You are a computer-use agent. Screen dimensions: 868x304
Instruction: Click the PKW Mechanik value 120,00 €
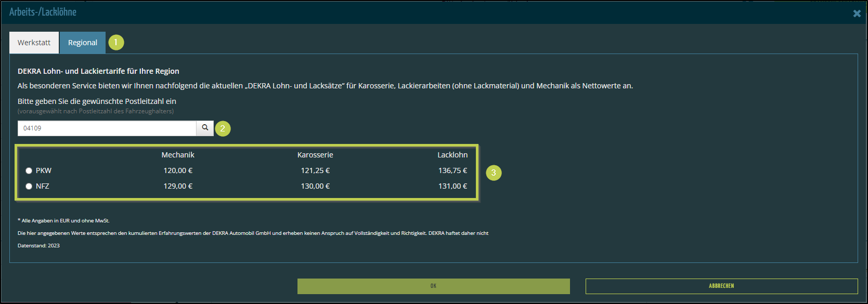[178, 170]
